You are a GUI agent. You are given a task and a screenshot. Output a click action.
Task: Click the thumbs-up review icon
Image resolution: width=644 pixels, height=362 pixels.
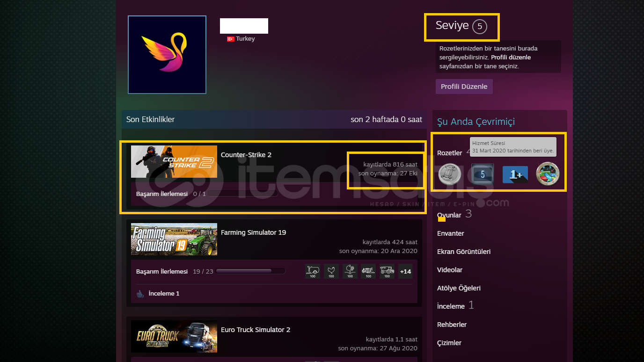(x=140, y=294)
